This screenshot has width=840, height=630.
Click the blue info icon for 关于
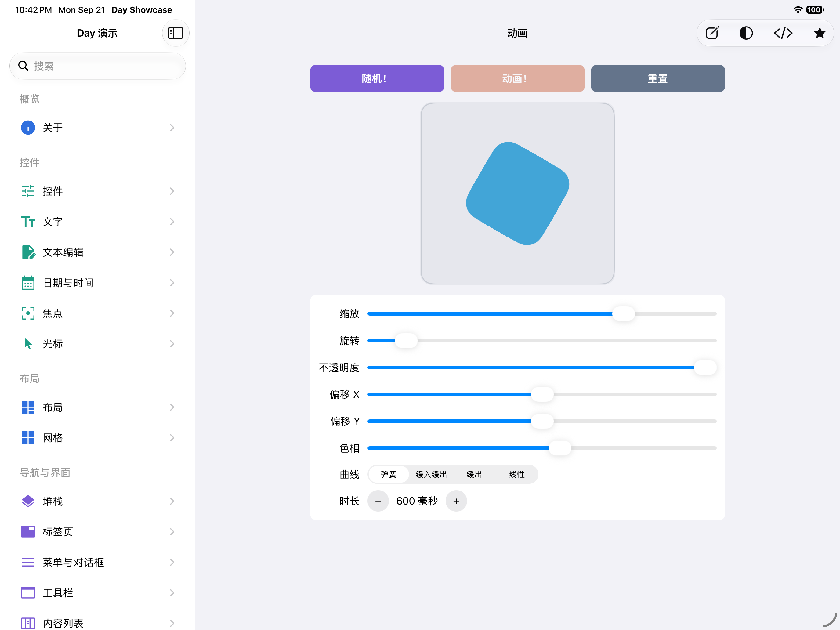click(x=28, y=128)
